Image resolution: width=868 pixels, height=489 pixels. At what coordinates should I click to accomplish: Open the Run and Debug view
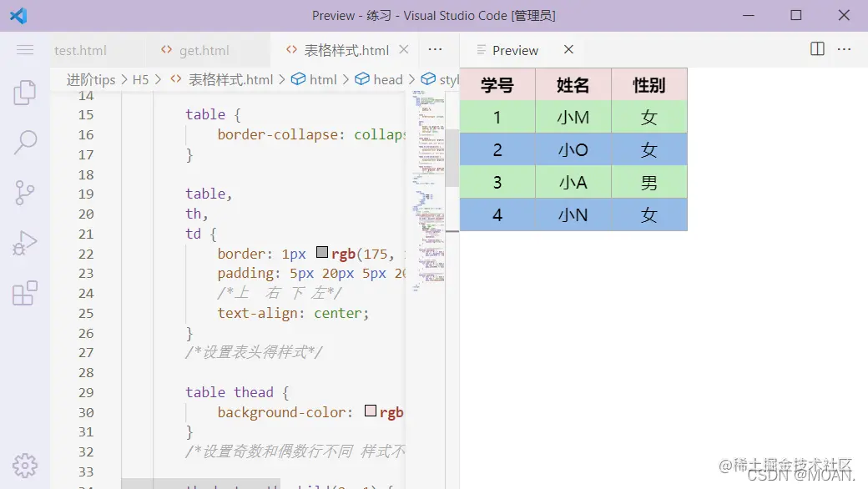tap(25, 243)
